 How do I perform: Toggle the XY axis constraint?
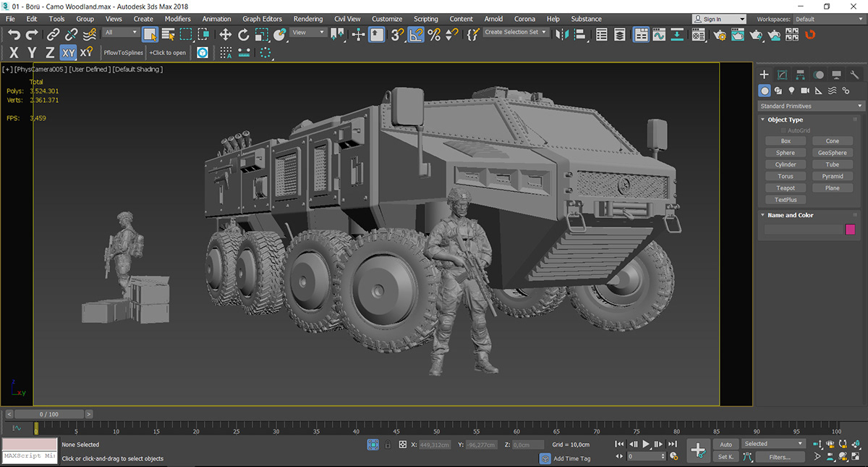tap(67, 52)
